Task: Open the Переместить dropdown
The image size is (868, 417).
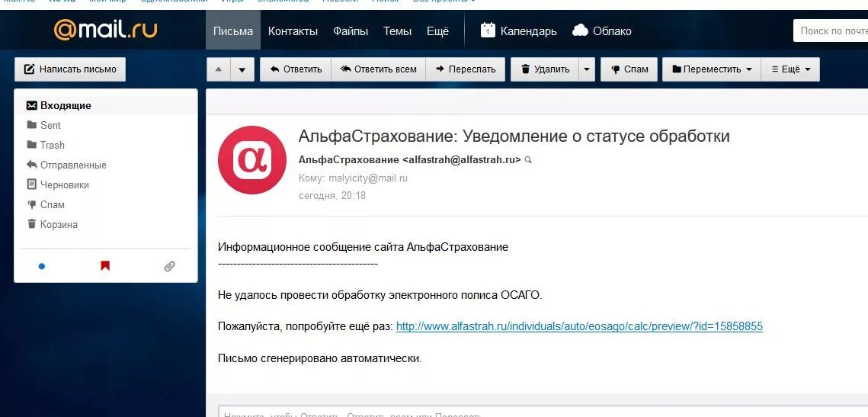Action: [712, 69]
